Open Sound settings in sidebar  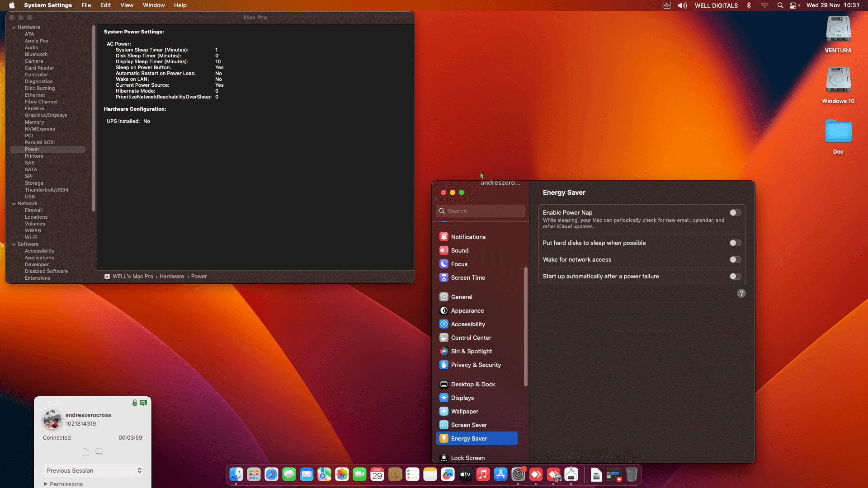click(459, 250)
